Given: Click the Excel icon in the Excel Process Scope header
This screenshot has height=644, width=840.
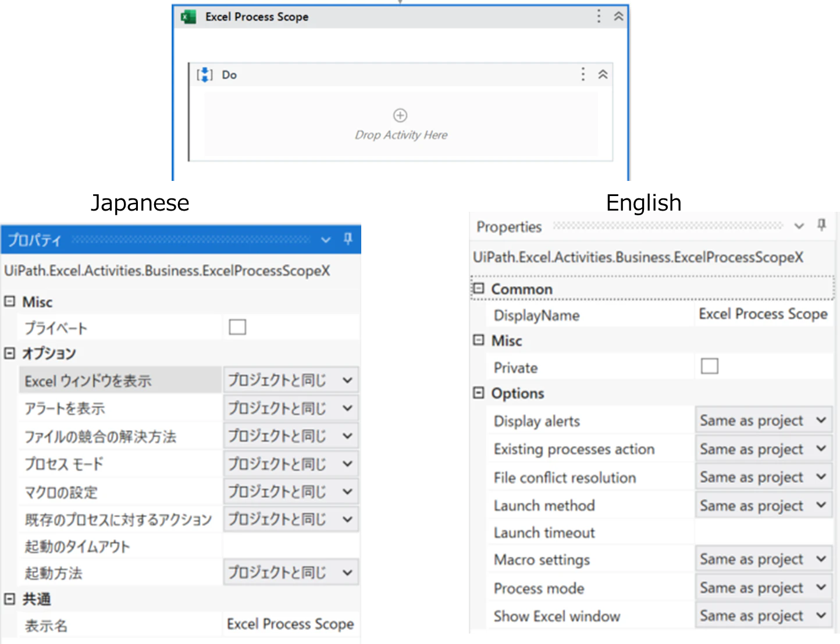Looking at the screenshot, I should [188, 17].
